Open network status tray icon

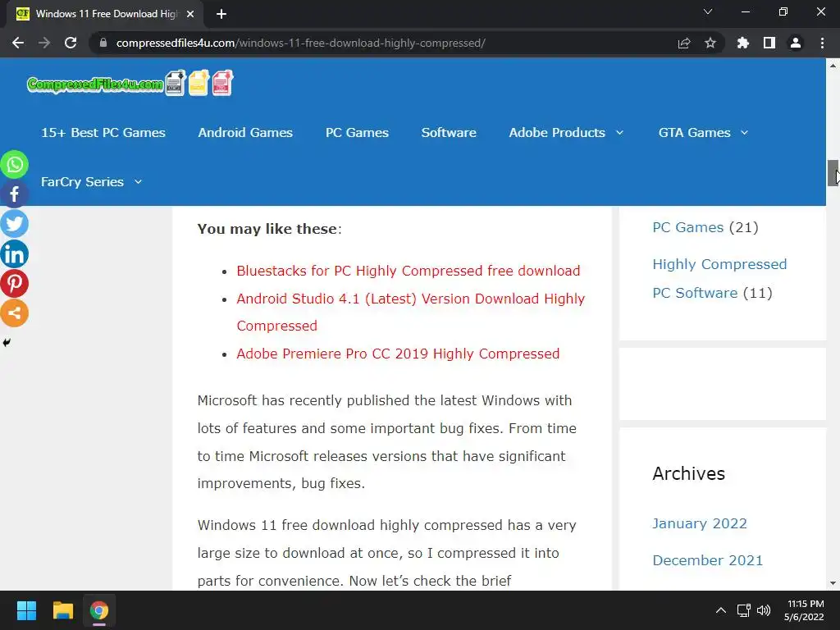coord(743,610)
